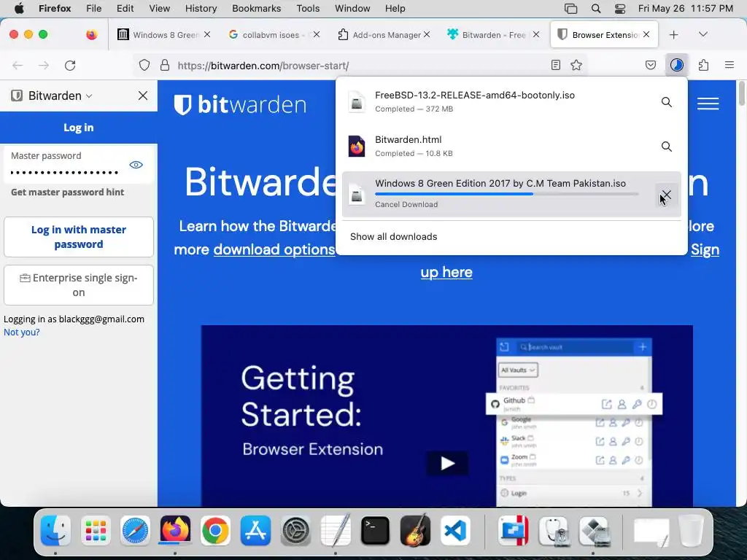The width and height of the screenshot is (747, 560).
Task: Show FreeBSD iso in Finder
Action: tap(667, 102)
